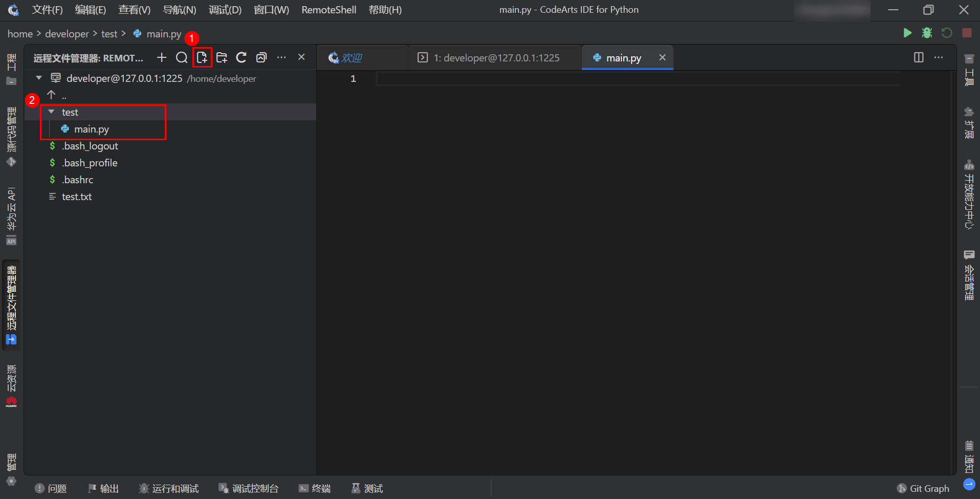The image size is (980, 499).
Task: Open the 终端 terminal panel
Action: pos(315,489)
